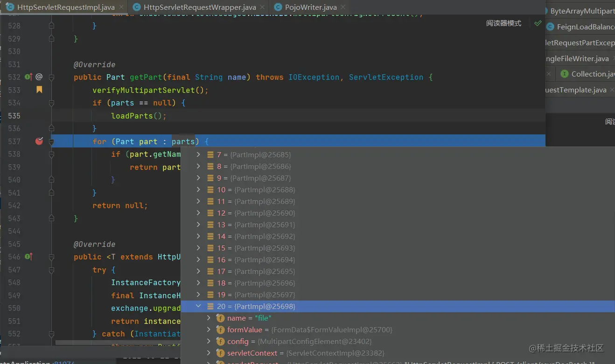Click verifyMultipartServlet() on line 533
This screenshot has height=364, width=615.
coord(150,90)
